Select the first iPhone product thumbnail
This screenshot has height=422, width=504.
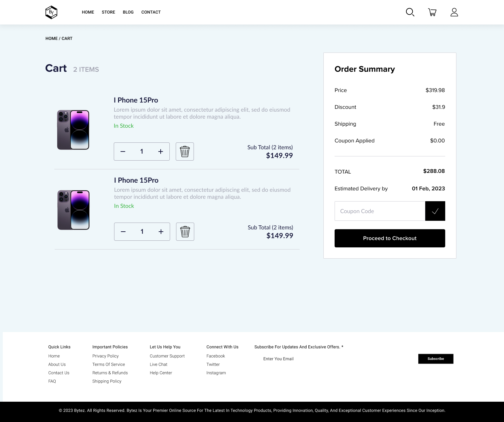[x=73, y=130]
